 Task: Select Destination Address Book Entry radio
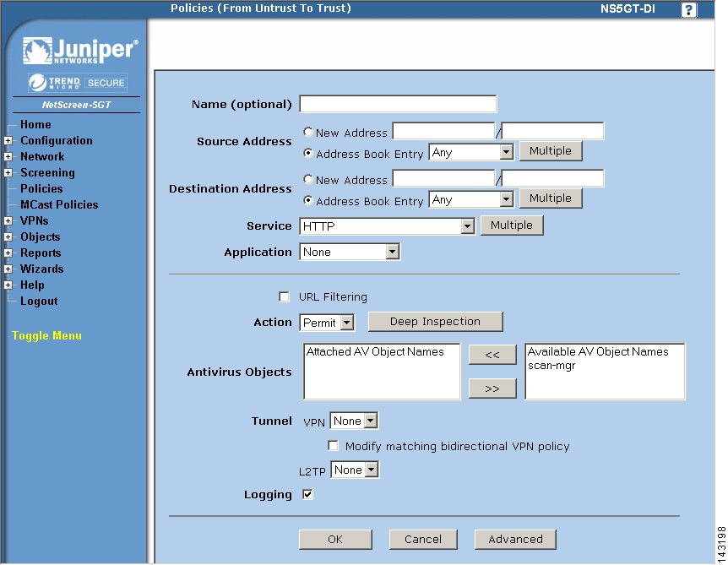pyautogui.click(x=307, y=200)
